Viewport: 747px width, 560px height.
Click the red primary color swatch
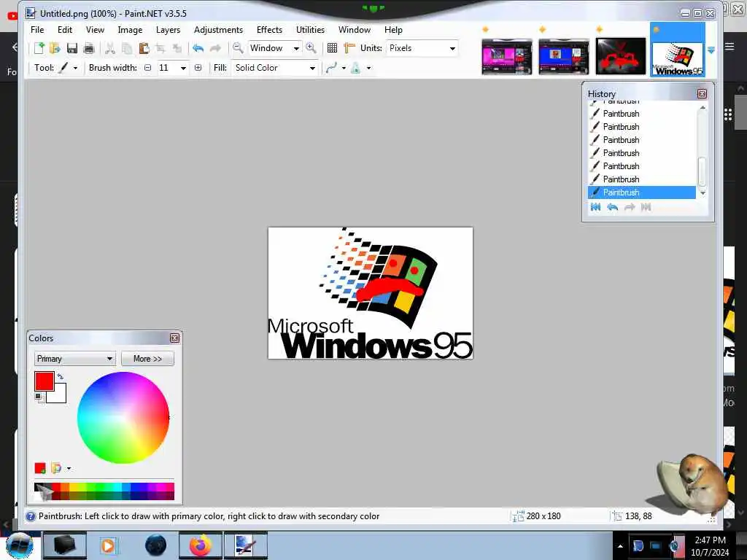point(44,381)
